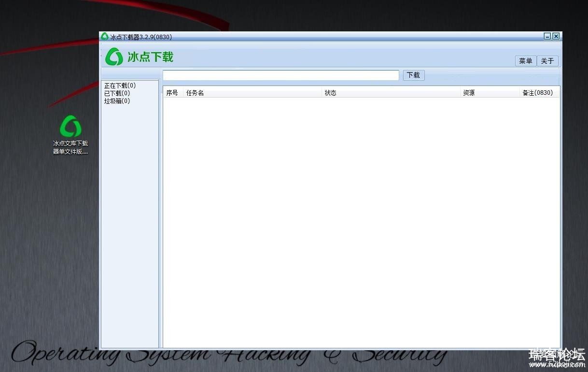588x372 pixels.
Task: Click the 冰点下载 green logo in header
Action: point(114,57)
